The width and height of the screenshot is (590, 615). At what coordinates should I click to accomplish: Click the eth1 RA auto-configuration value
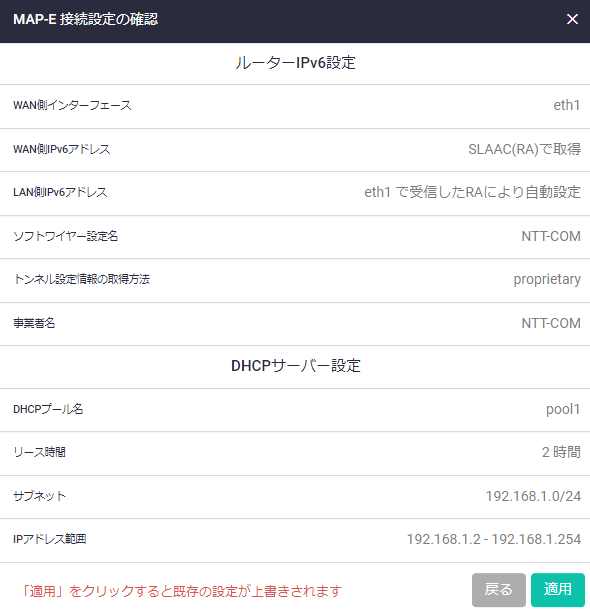pyautogui.click(x=472, y=192)
